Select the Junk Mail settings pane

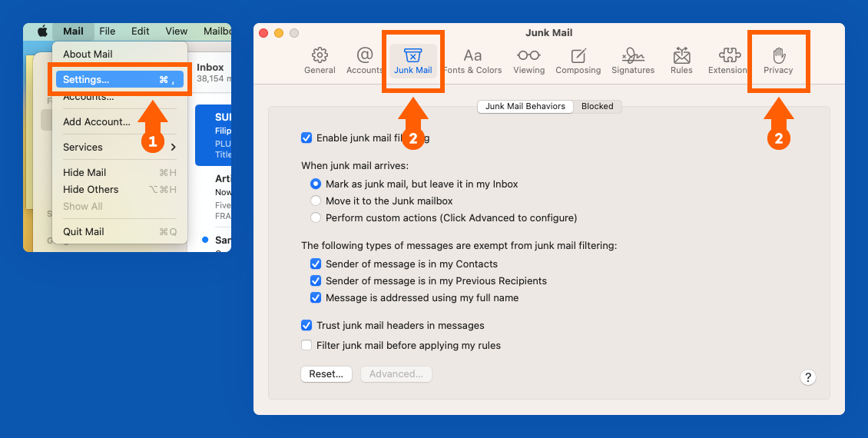point(413,61)
